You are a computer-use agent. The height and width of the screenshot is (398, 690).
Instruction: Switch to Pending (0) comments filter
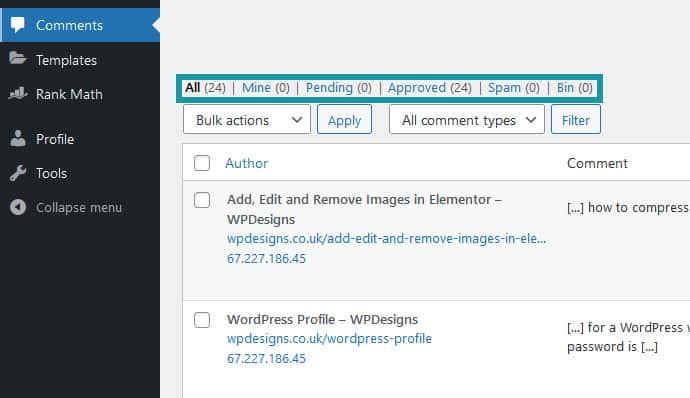[x=338, y=88]
